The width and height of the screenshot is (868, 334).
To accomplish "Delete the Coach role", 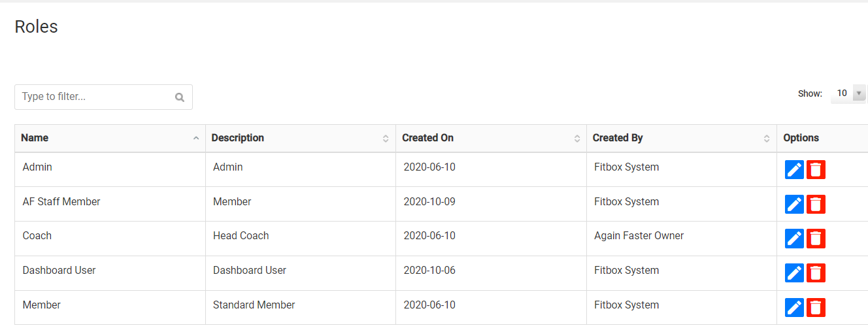I will [816, 239].
